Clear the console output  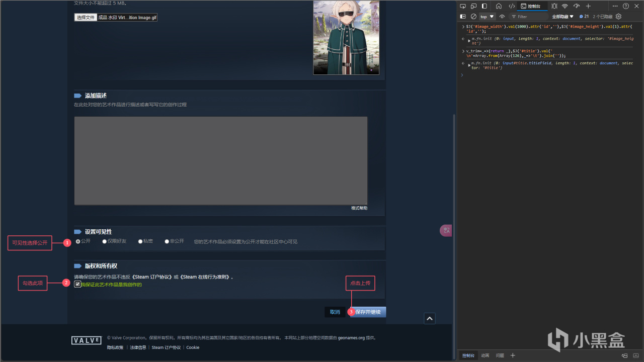pos(473,17)
